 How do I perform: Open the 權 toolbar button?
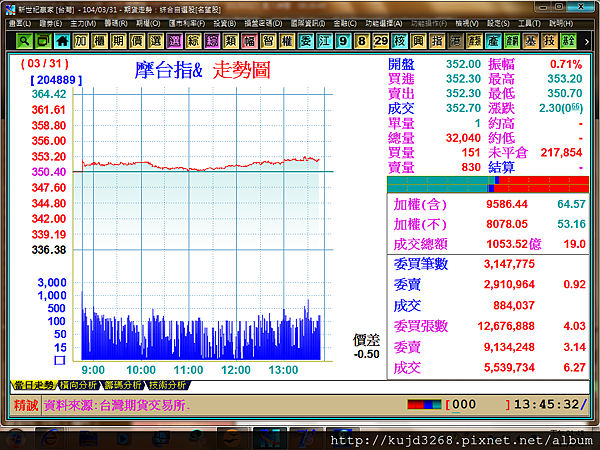pyautogui.click(x=287, y=41)
